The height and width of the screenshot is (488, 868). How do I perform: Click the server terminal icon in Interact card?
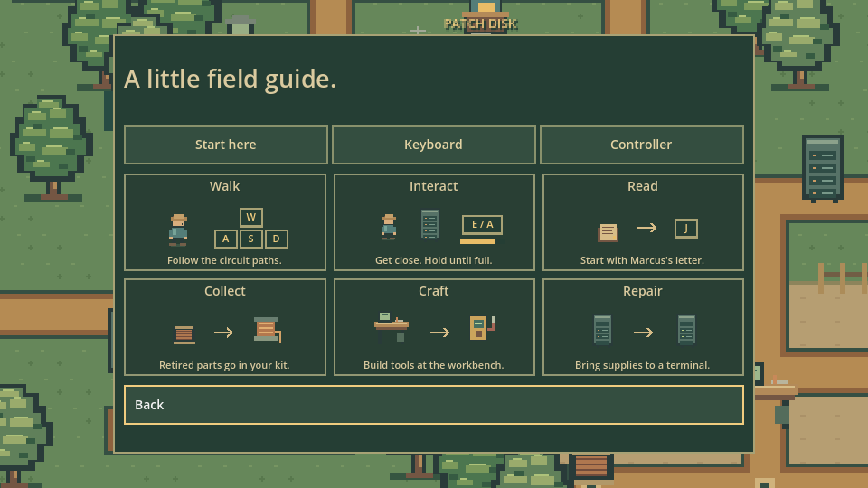point(429,224)
